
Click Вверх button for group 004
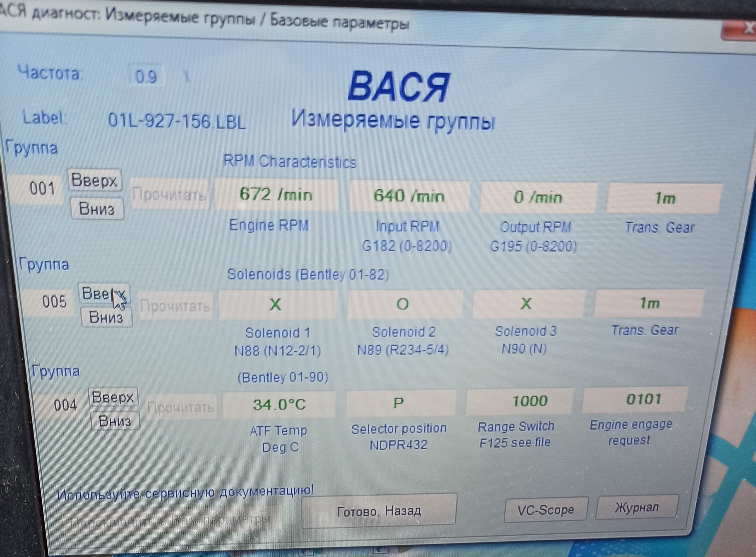113,397
